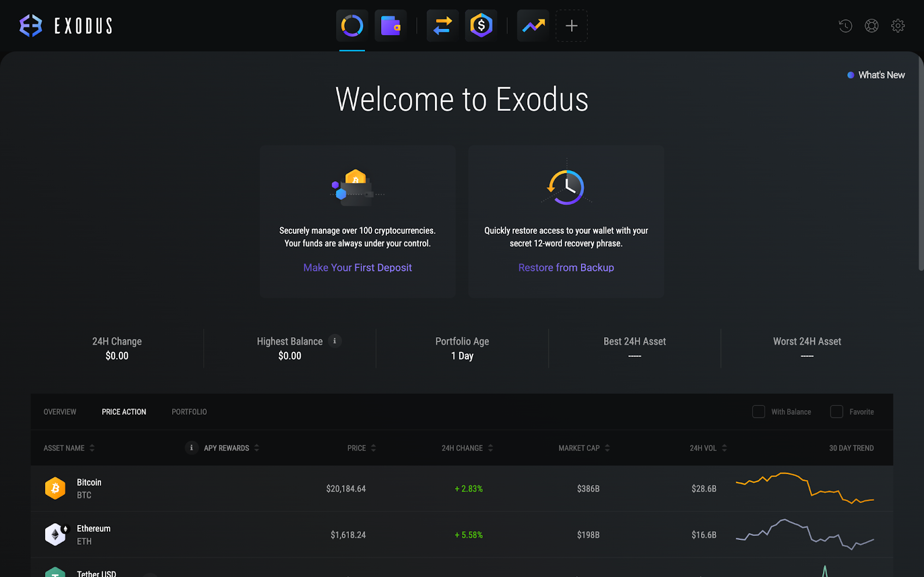Click the Bitcoin asset name
Viewport: 924px width, 577px height.
coord(89,482)
